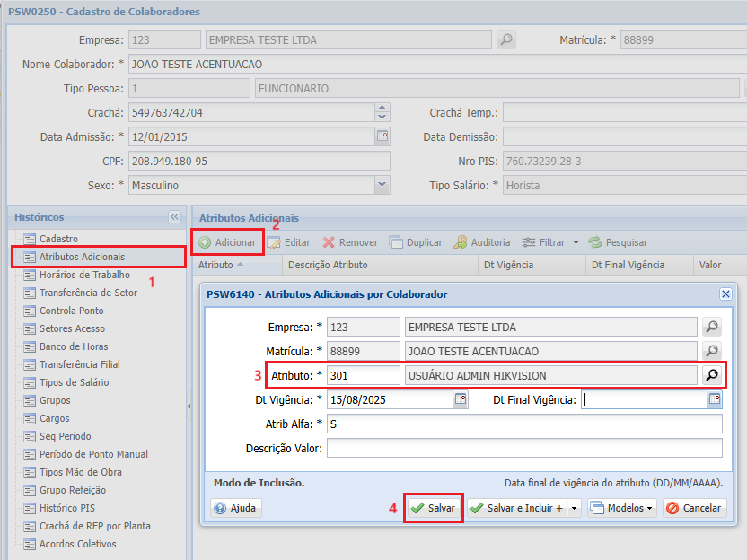
Task: Click into the Descrição Valor field
Action: click(x=523, y=448)
